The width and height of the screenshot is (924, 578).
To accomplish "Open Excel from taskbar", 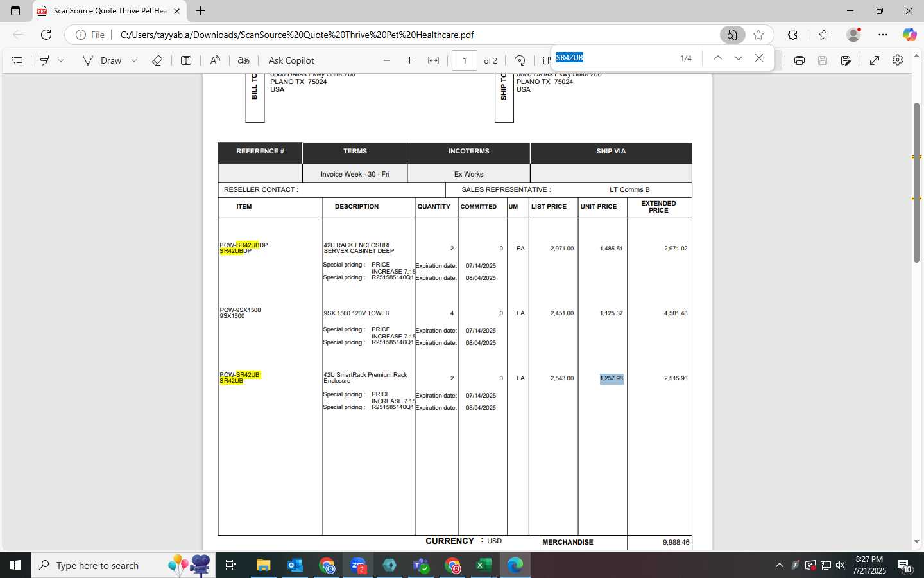I will (x=483, y=565).
